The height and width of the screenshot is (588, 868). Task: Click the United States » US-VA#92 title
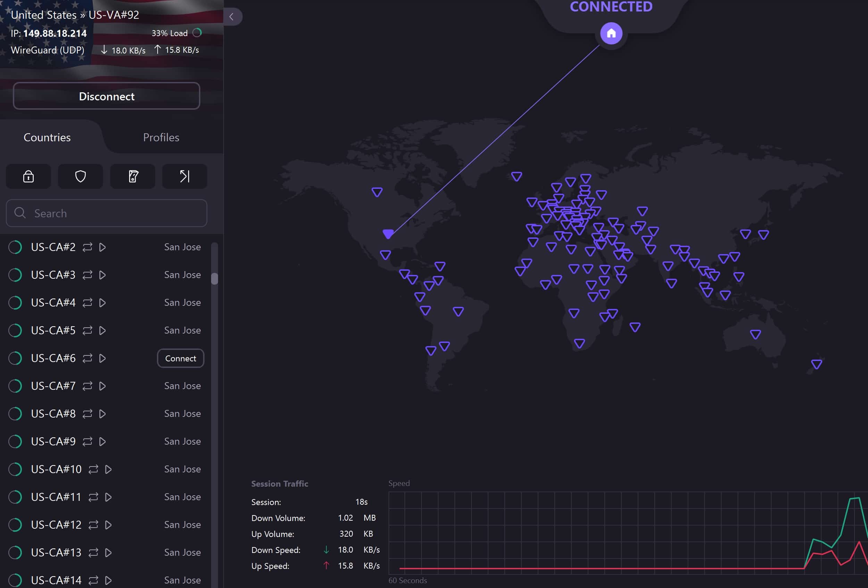pos(75,15)
